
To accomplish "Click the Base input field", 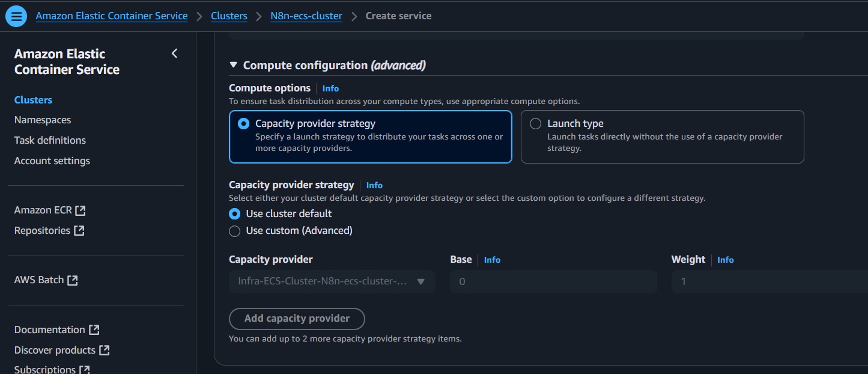I will [x=553, y=281].
